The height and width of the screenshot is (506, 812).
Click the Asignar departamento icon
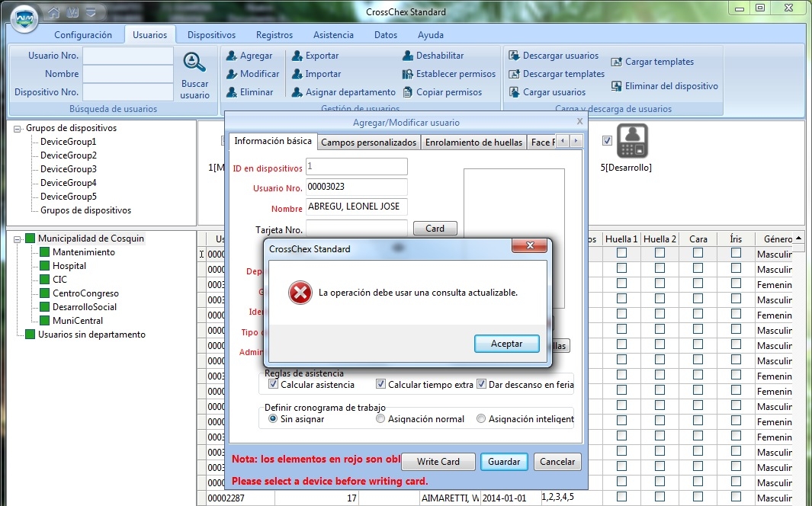coord(297,92)
